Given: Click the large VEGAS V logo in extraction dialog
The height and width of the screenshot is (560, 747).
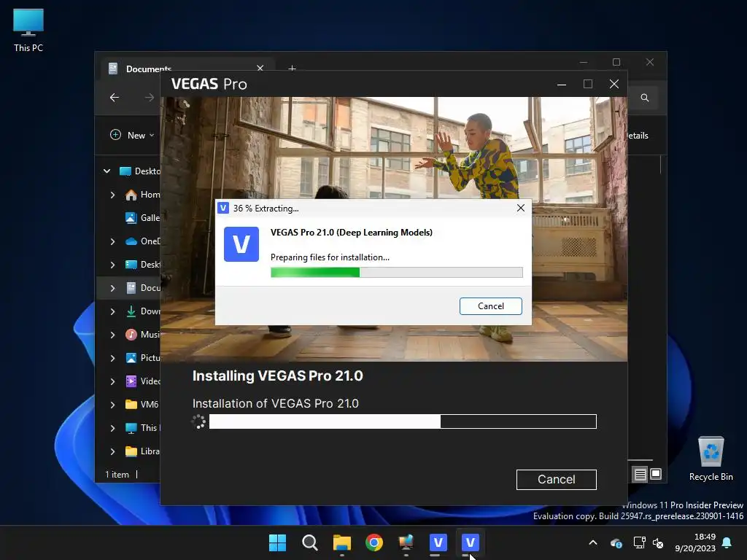Looking at the screenshot, I should pyautogui.click(x=241, y=244).
